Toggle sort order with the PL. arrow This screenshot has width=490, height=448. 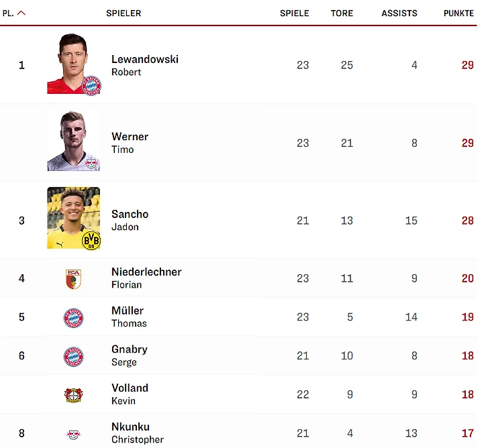21,13
